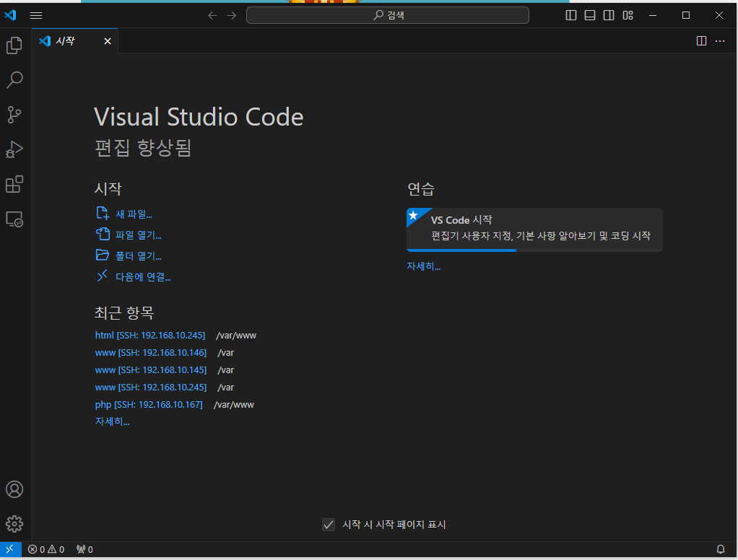Open the Accounts menu icon
Screen dimensions: 738x560
pyautogui.click(x=14, y=489)
